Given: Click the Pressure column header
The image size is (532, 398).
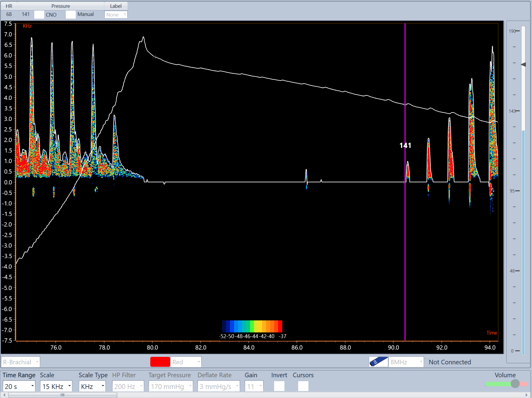Looking at the screenshot, I should click(60, 6).
